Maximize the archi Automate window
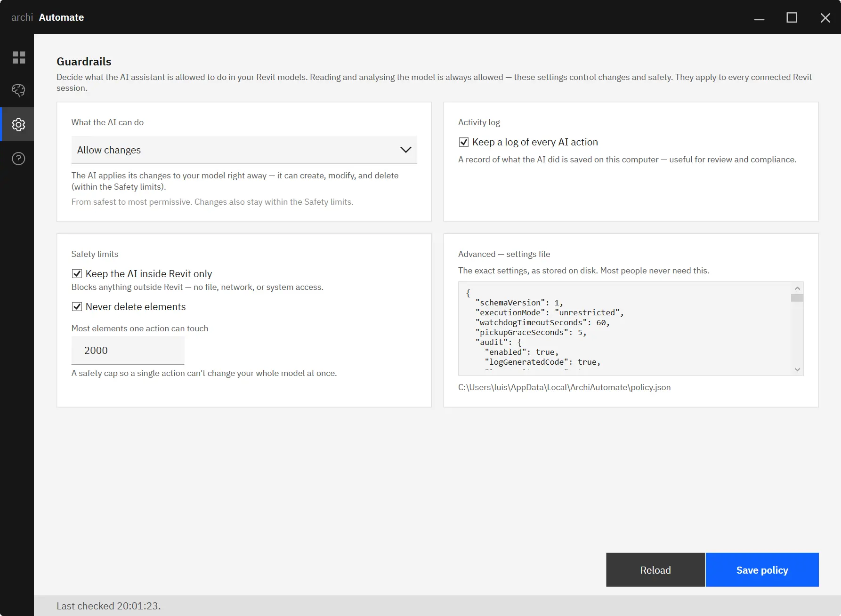Screen dimensions: 841x616 [792, 18]
